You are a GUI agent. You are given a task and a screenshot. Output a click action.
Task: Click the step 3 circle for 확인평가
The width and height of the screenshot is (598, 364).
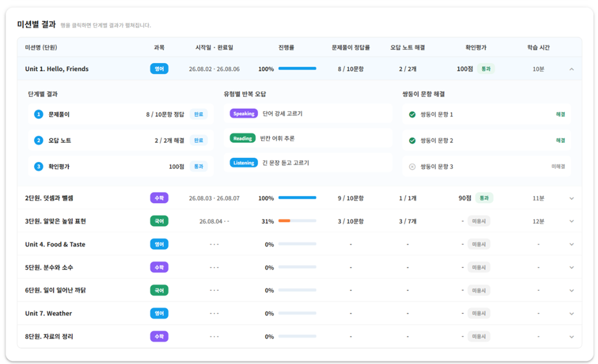[39, 167]
